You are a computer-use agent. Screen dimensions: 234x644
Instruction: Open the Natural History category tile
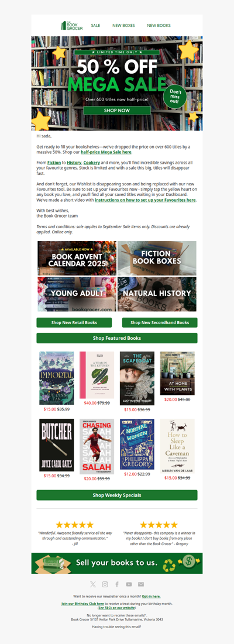point(157,294)
